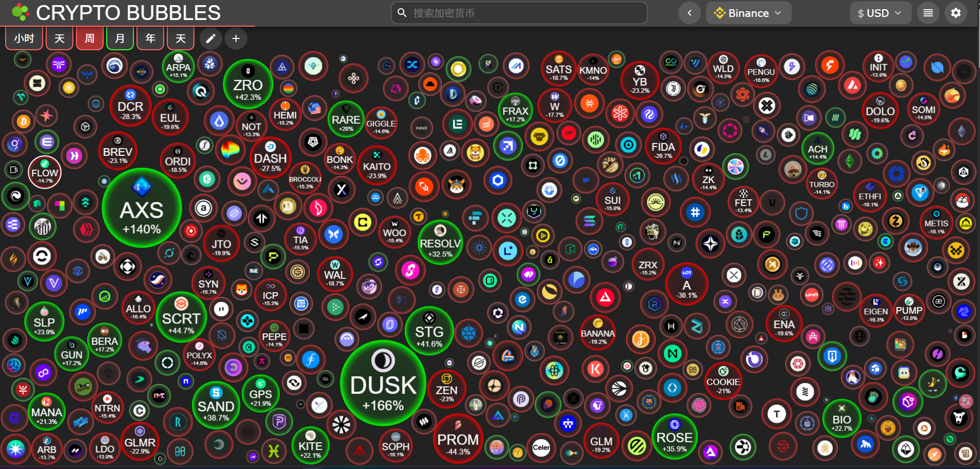Select the 周 (week) timeframe tab
Viewport: 980px width, 469px height.
click(90, 38)
